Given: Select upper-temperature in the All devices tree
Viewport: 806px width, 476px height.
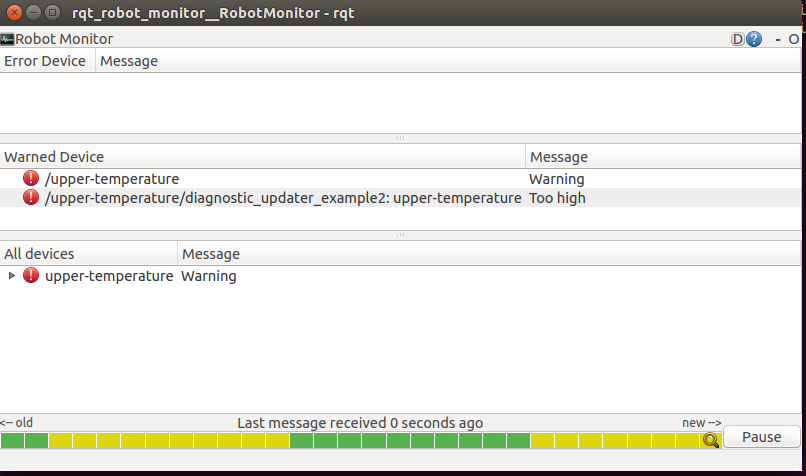Looking at the screenshot, I should tap(109, 276).
